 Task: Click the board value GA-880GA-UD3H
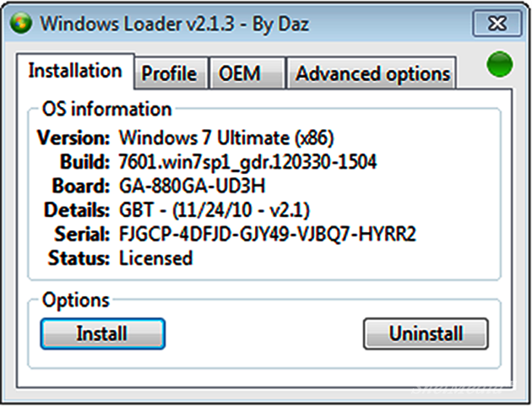(192, 186)
